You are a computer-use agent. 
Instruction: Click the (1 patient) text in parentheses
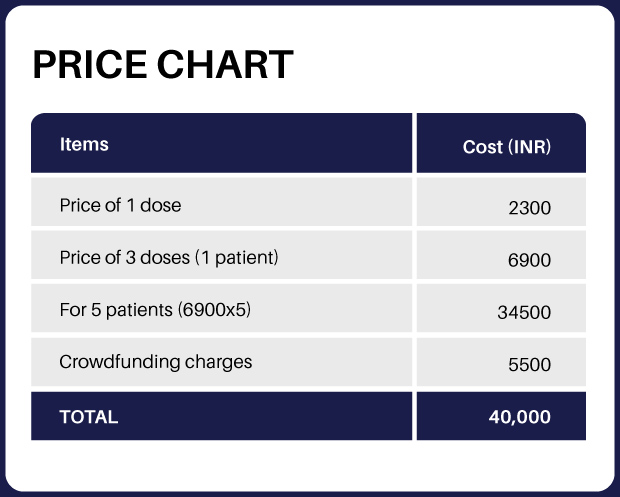236,257
